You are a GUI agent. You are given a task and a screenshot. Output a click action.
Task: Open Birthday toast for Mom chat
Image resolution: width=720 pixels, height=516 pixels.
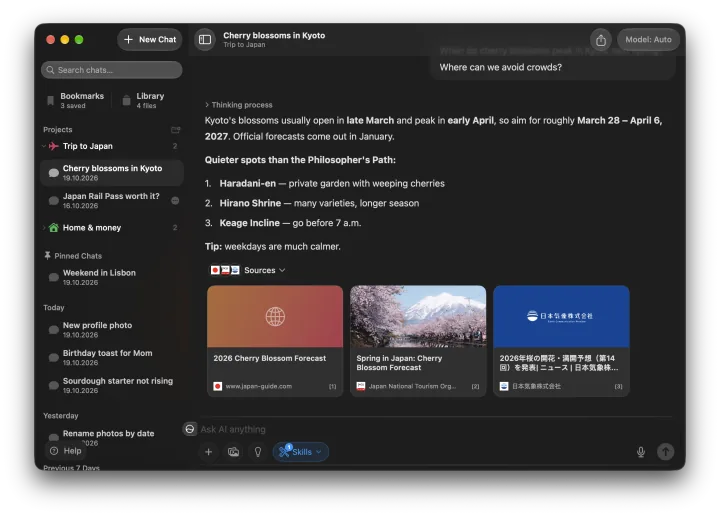tap(112, 358)
